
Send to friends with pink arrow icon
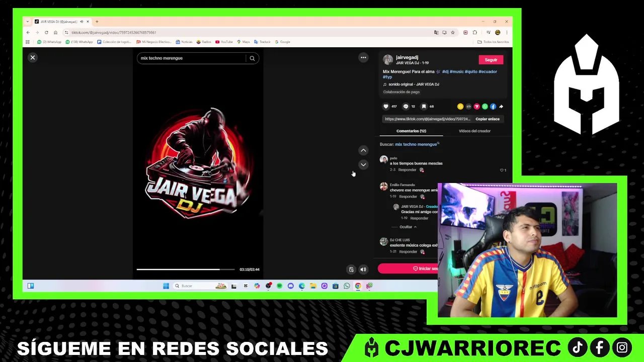point(476,107)
